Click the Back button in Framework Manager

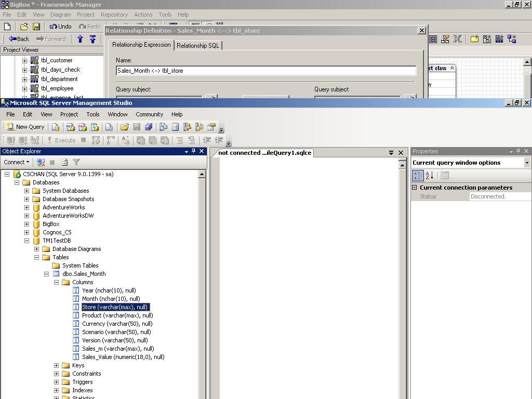pos(18,39)
